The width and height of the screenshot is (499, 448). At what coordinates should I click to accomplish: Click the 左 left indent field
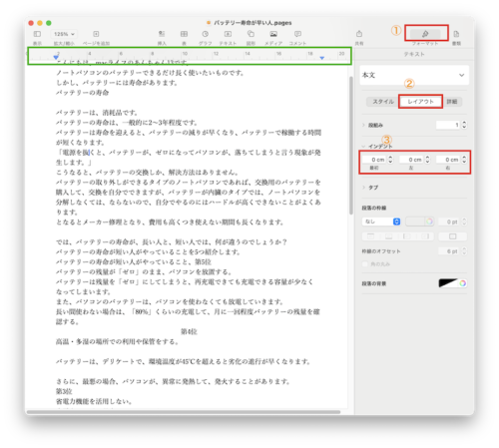point(411,160)
